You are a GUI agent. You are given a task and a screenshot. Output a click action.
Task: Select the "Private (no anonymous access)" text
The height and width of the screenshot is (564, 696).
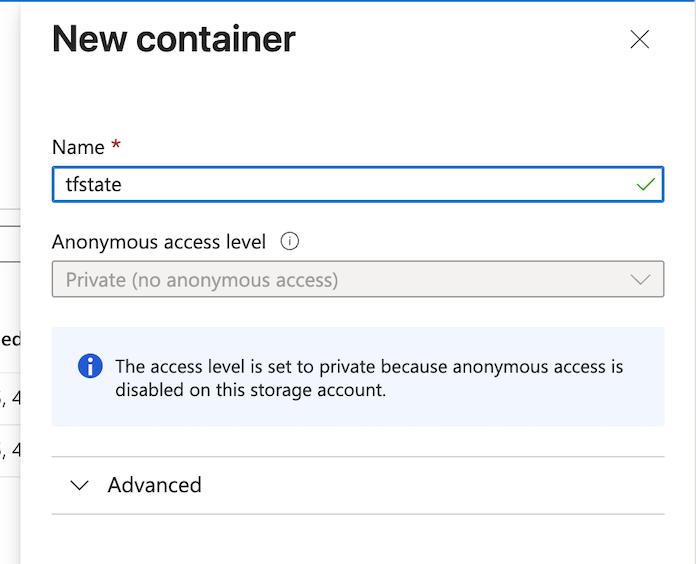[x=202, y=280]
